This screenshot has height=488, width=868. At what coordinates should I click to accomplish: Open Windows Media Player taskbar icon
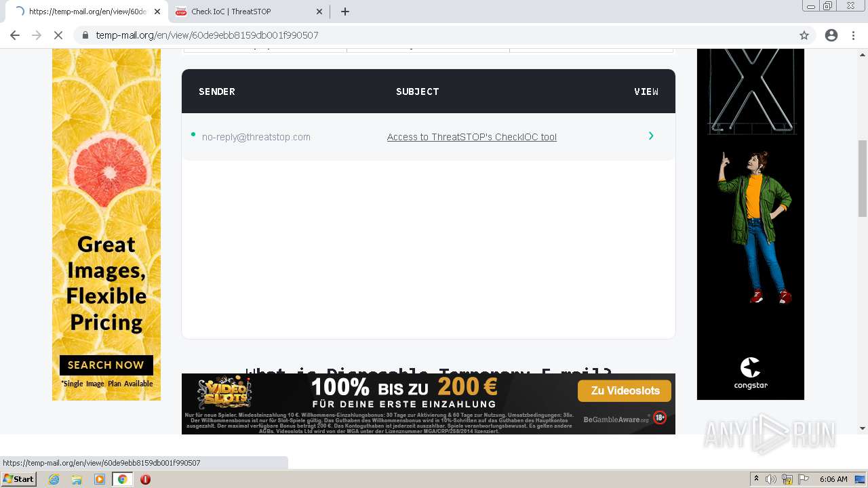[x=100, y=479]
